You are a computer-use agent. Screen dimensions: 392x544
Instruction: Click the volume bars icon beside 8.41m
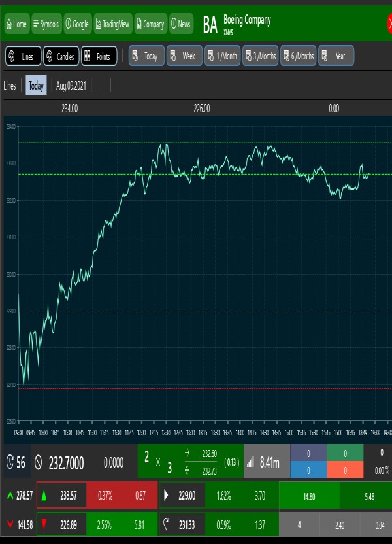coord(252,463)
